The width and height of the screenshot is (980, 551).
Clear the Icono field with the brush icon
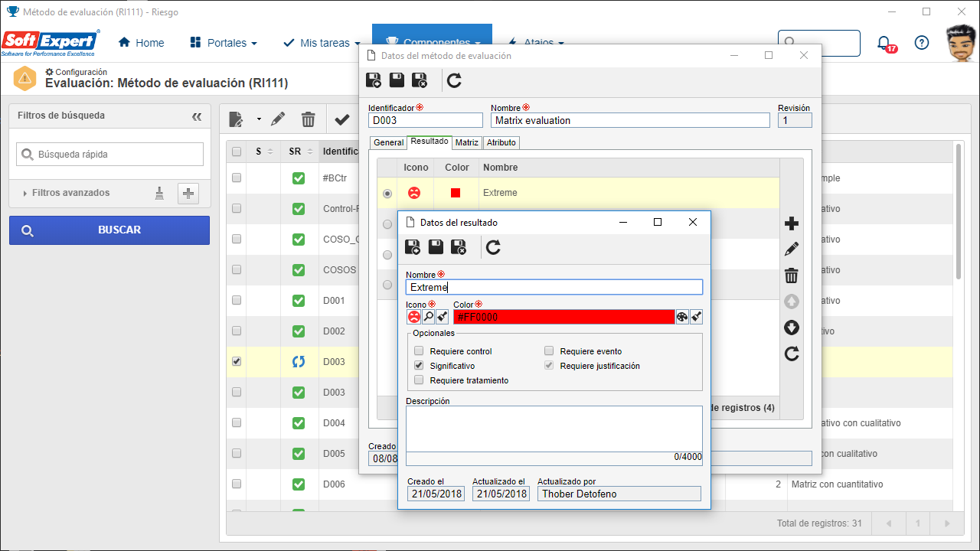click(442, 317)
